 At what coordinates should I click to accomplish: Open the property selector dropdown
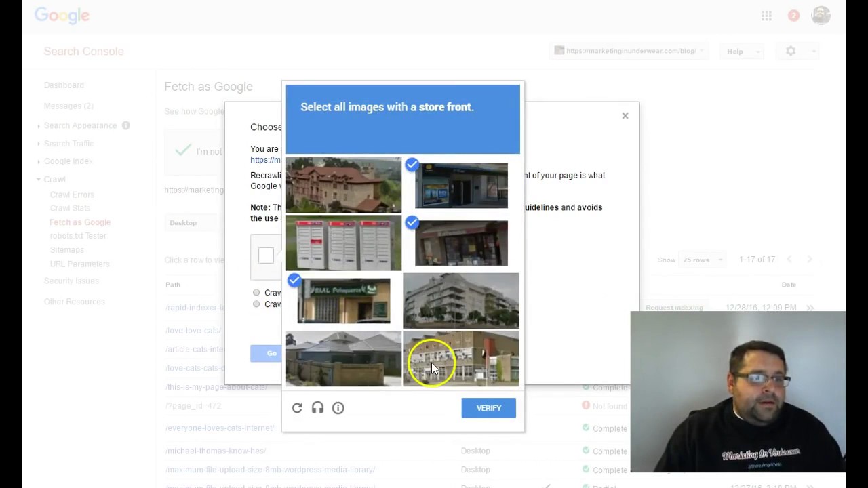coord(630,51)
